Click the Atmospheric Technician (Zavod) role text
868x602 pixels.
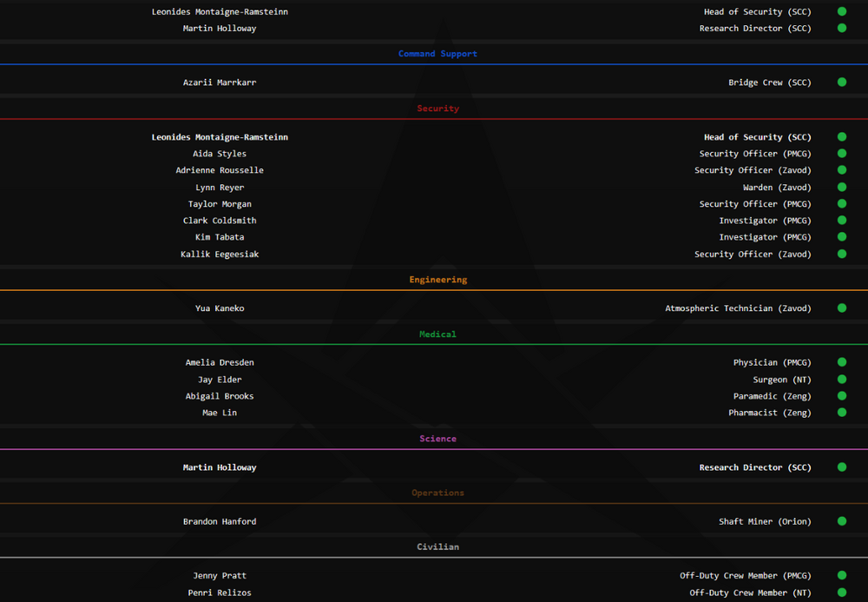(x=738, y=308)
